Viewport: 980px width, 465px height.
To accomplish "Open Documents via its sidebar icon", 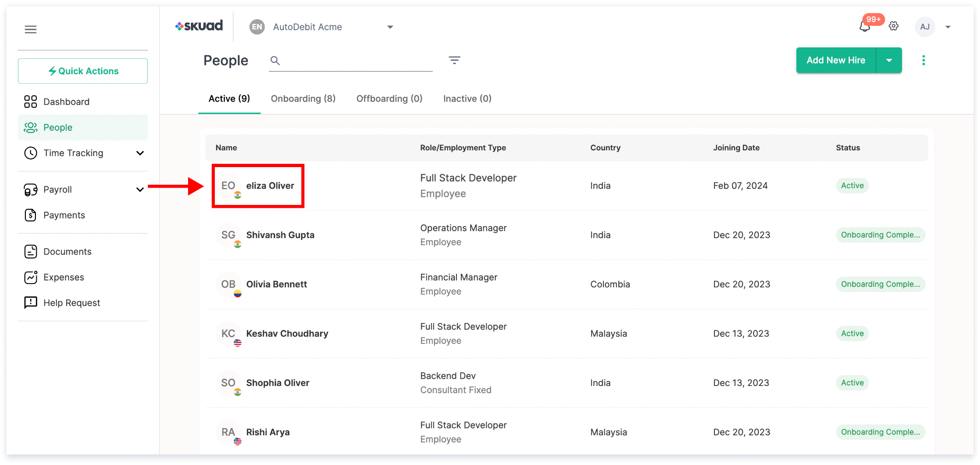I will pos(31,251).
